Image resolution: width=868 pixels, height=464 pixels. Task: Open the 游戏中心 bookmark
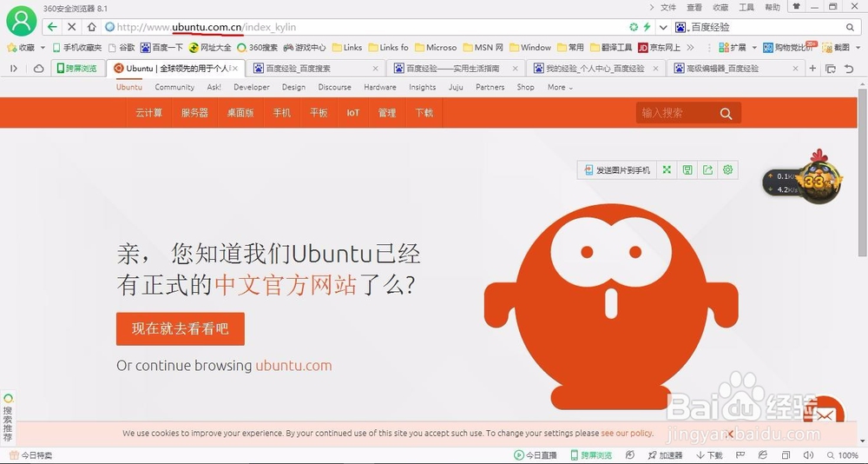click(305, 48)
